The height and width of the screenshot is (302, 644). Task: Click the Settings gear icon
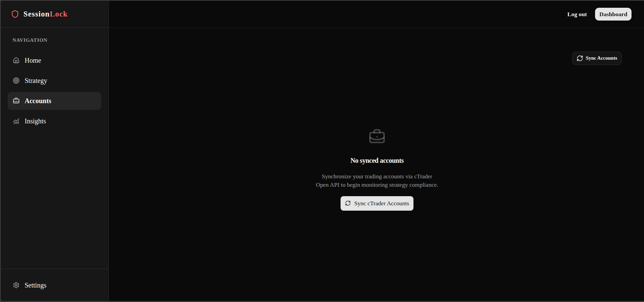tap(16, 285)
